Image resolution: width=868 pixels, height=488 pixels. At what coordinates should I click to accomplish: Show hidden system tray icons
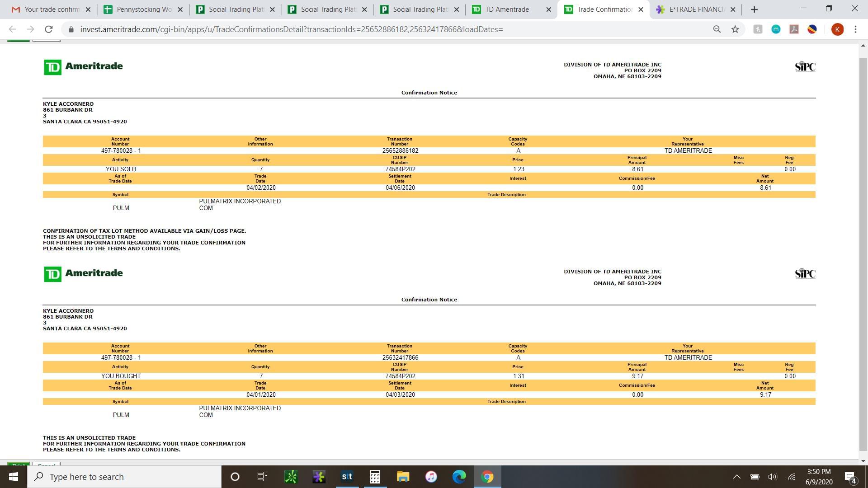click(x=736, y=477)
